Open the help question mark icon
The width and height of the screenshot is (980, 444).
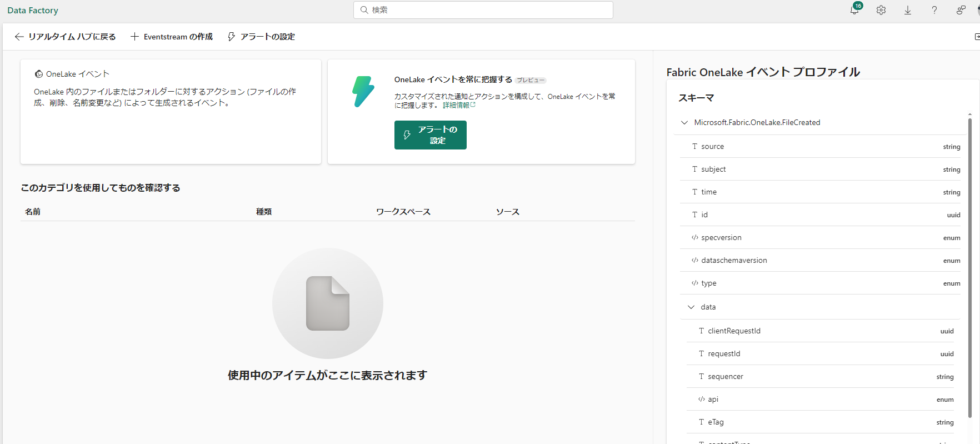pos(934,10)
